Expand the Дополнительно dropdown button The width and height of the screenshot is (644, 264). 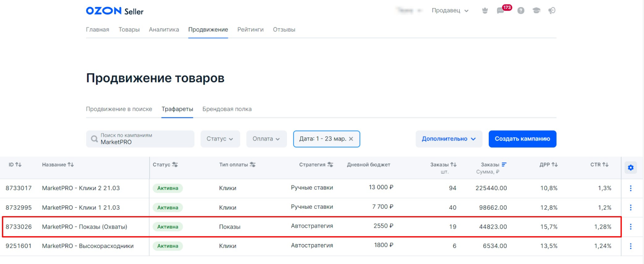pyautogui.click(x=449, y=139)
